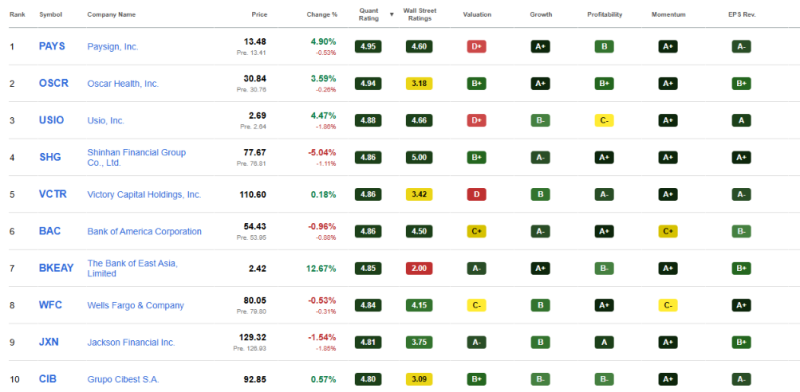Click BKEAY change 12.67%

coord(321,268)
